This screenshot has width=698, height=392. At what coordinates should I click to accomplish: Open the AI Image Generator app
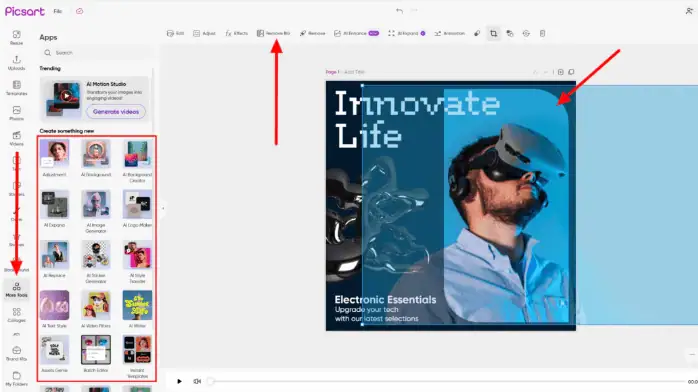click(x=96, y=211)
